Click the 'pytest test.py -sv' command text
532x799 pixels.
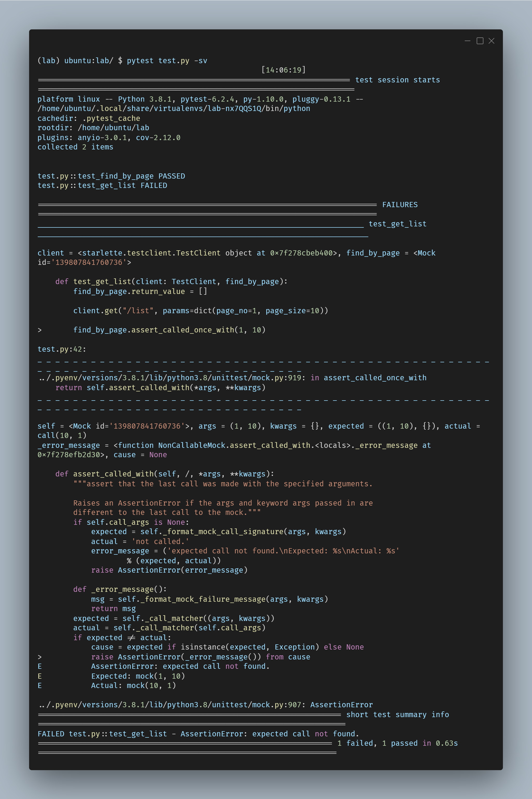[x=167, y=61]
